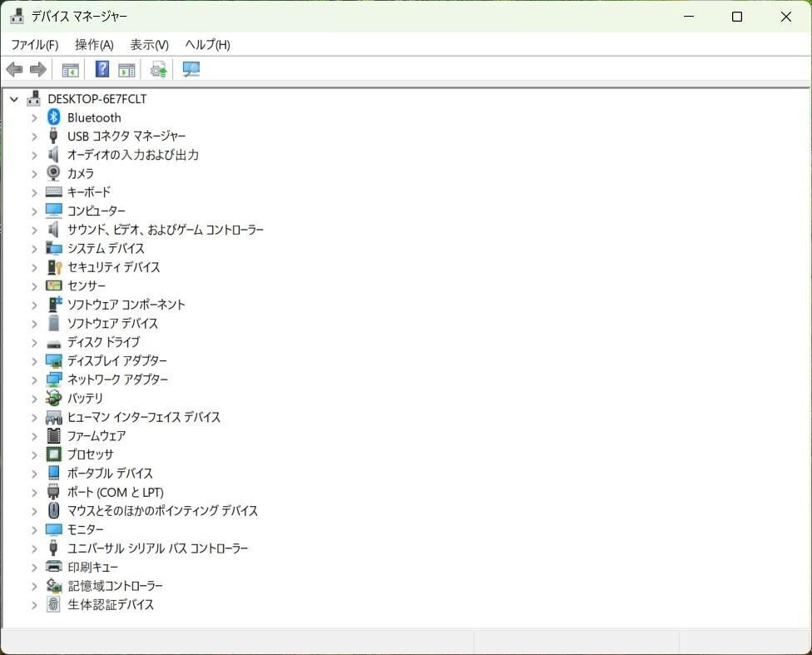Select the ファームウェア chip icon
Image resolution: width=812 pixels, height=655 pixels.
[x=53, y=436]
